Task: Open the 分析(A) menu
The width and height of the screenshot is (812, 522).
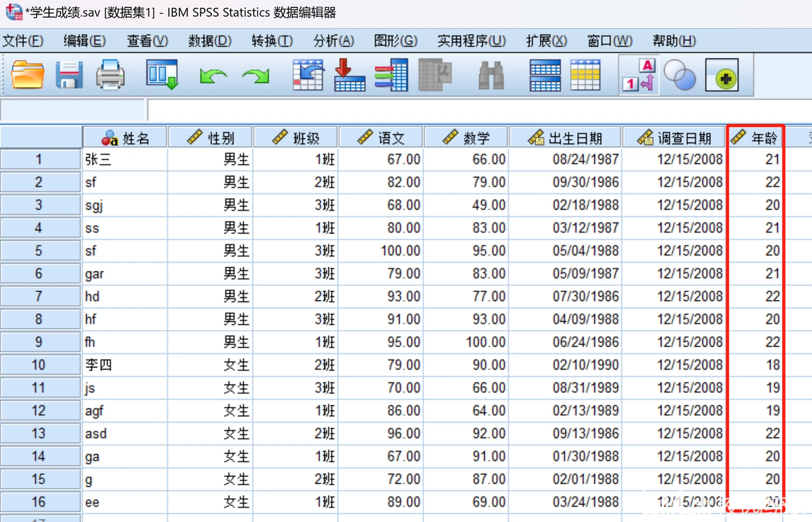Action: [334, 40]
